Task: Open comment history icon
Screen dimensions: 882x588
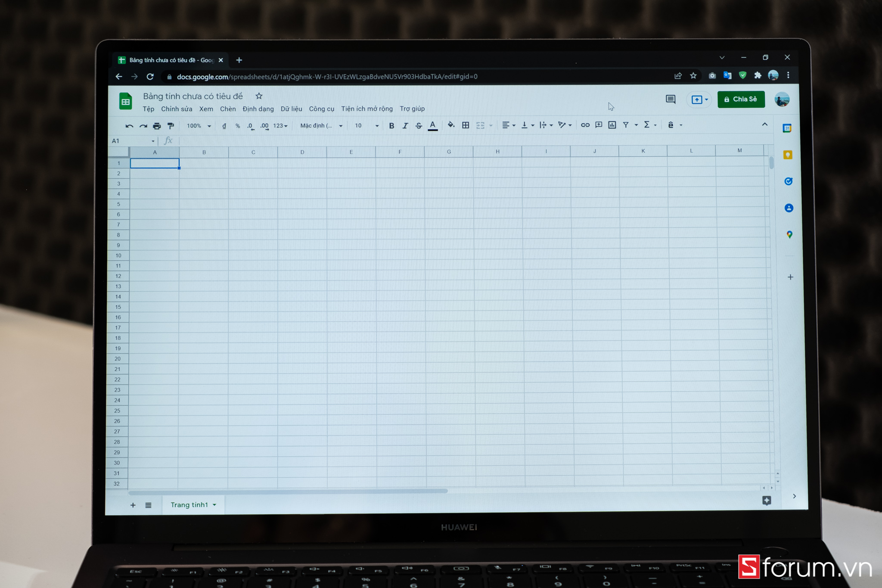Action: [x=670, y=100]
